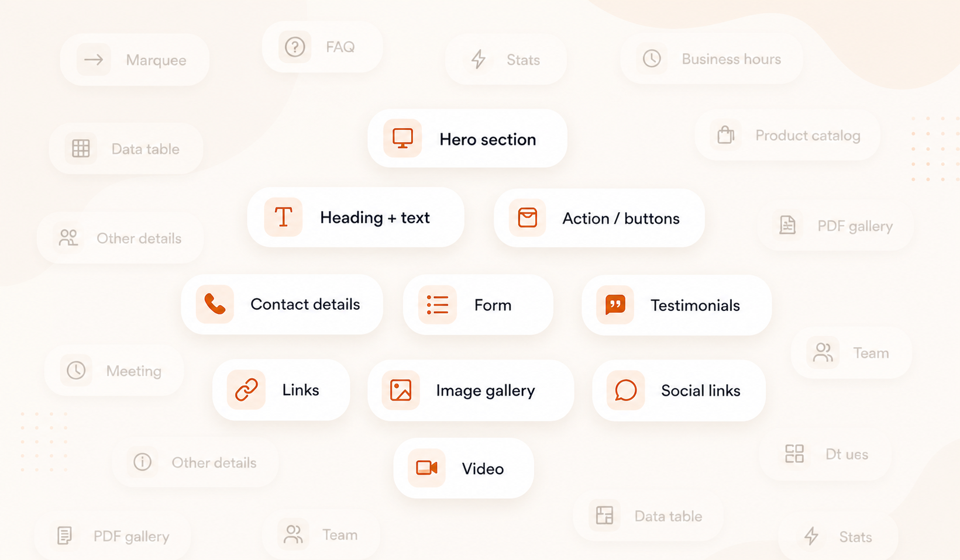
Task: Select the Data table card below Video
Action: (649, 516)
